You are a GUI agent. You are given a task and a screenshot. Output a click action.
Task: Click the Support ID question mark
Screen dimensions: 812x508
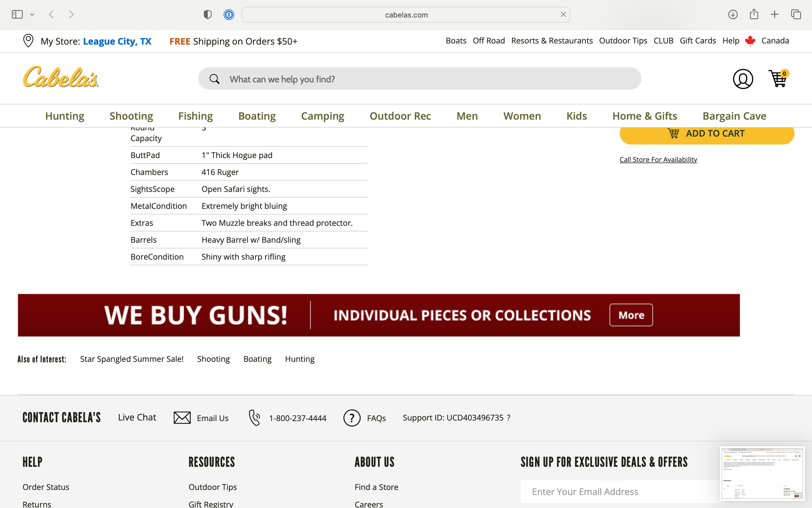click(x=508, y=418)
